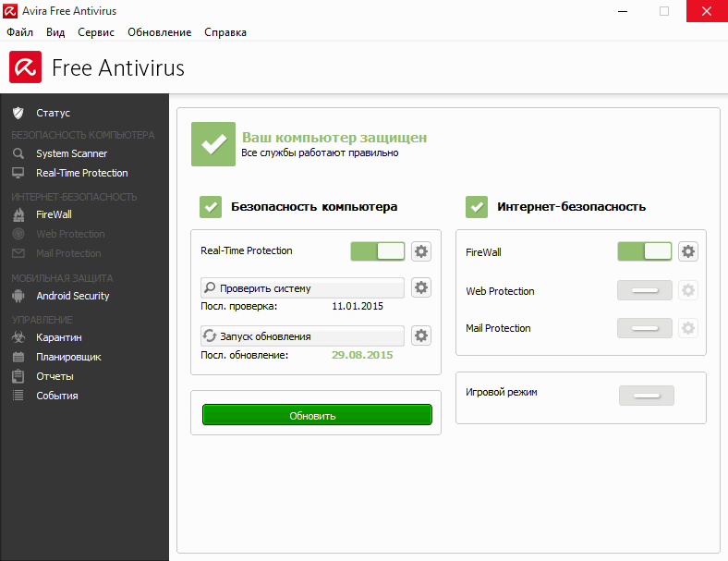Viewport: 728px width, 561px height.
Task: Click the Web Protection globe icon in sidebar
Action: pyautogui.click(x=18, y=234)
